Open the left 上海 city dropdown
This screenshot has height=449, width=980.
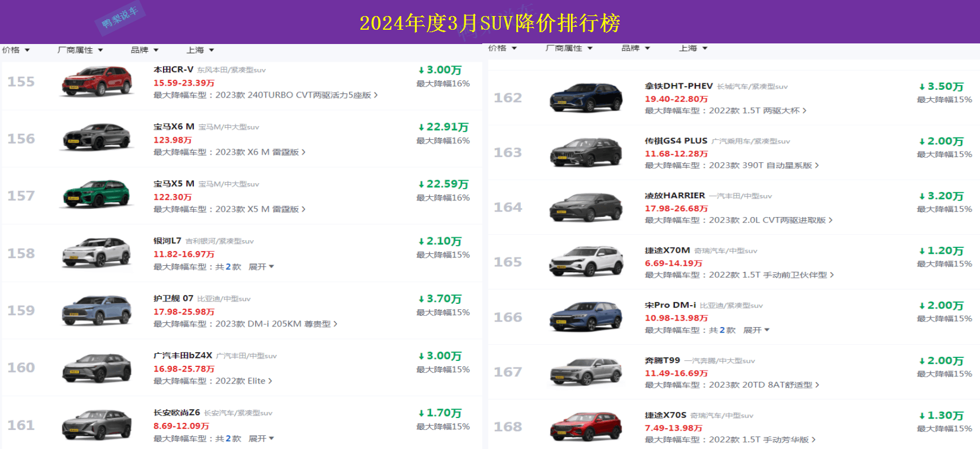point(200,51)
